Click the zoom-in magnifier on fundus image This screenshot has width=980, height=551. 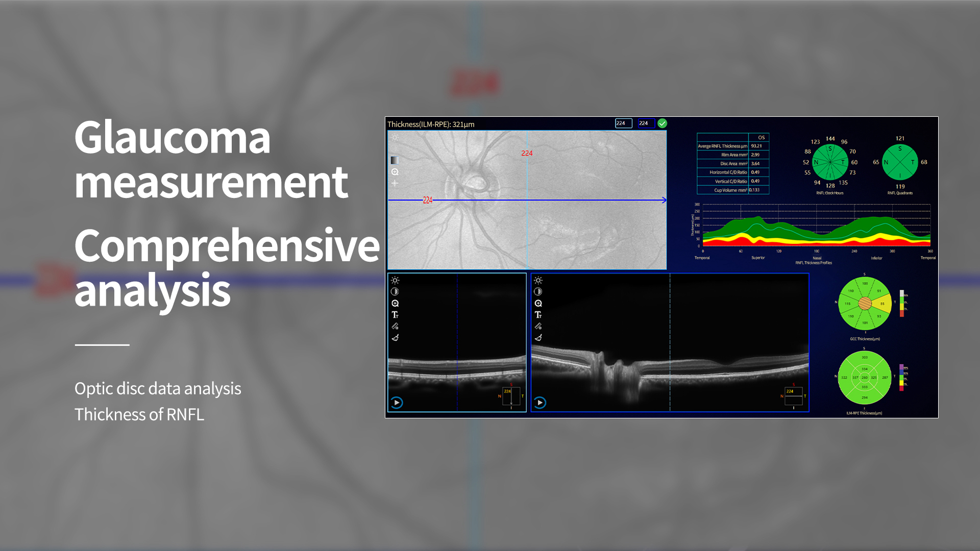(x=395, y=172)
